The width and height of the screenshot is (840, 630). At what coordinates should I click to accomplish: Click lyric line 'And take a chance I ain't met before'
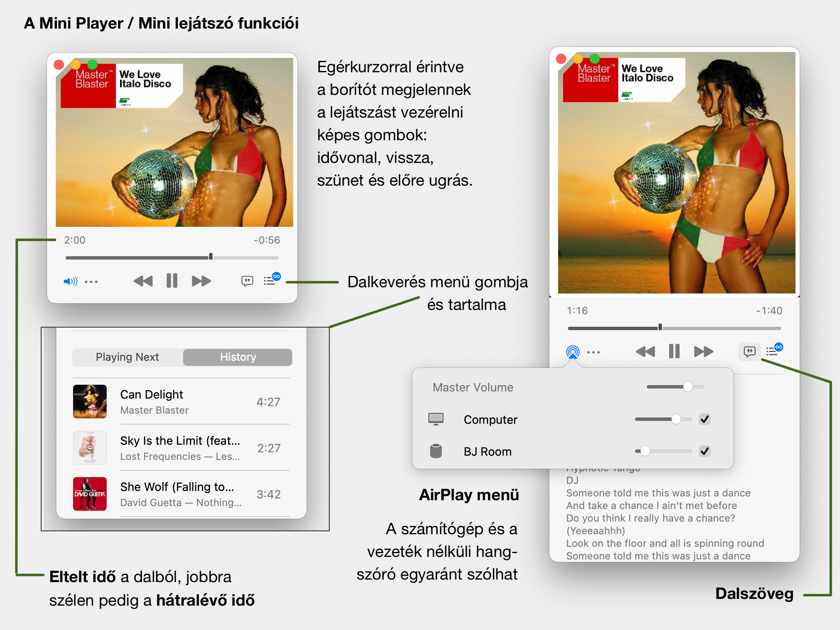tap(652, 506)
